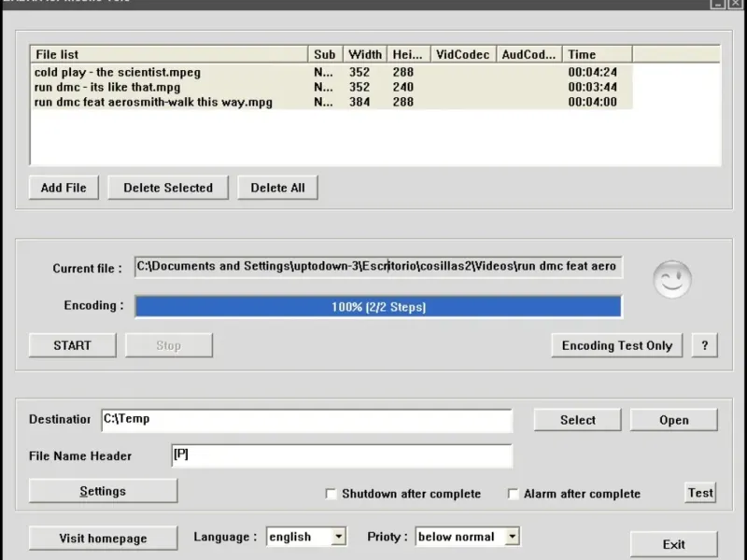Click width value 384
Screen dimensions: 747x560
coord(359,102)
